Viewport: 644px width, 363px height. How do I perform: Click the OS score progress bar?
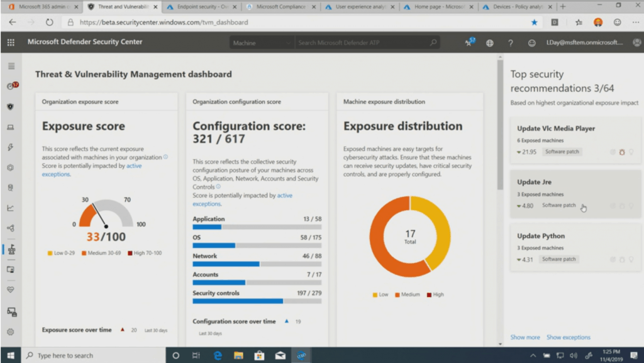click(257, 245)
